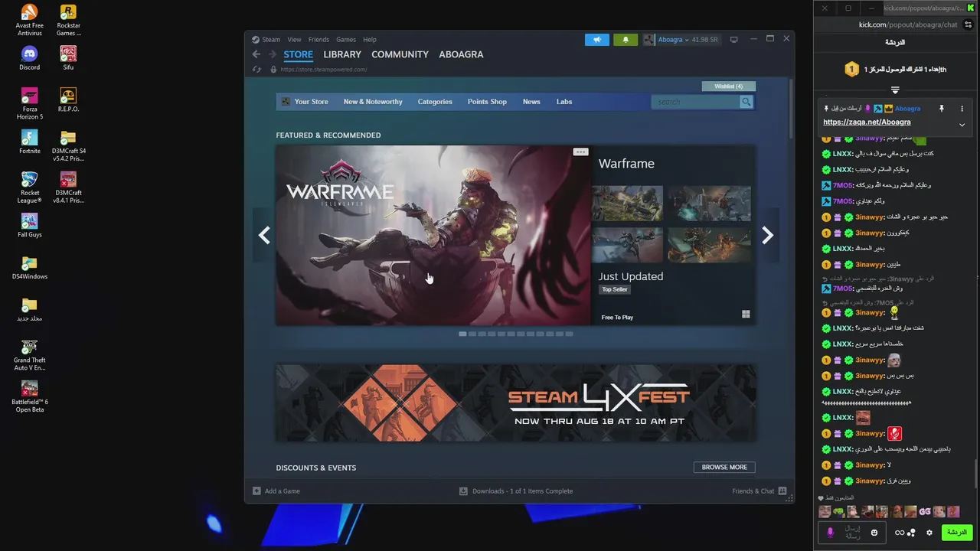Select the last carousel page indicator
The width and height of the screenshot is (980, 551).
point(569,334)
